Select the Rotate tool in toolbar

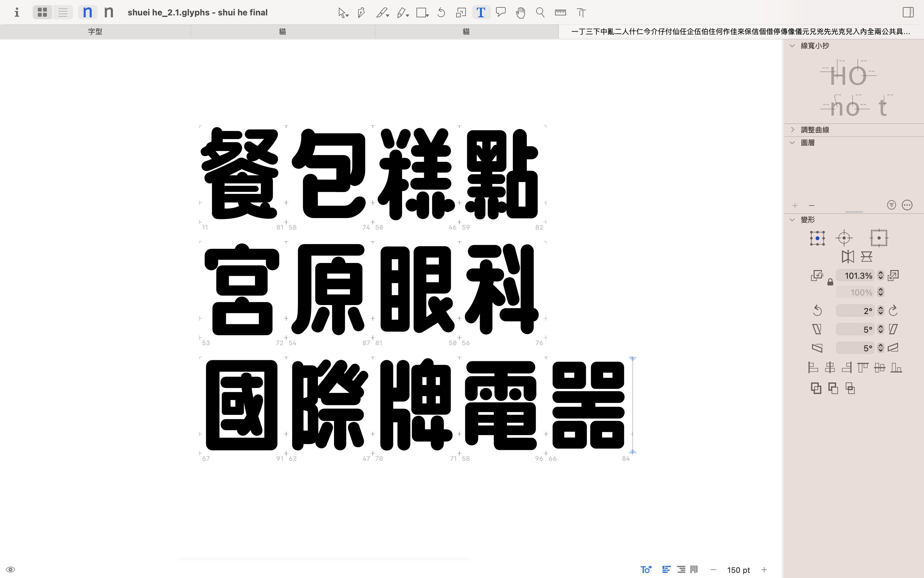(x=441, y=13)
